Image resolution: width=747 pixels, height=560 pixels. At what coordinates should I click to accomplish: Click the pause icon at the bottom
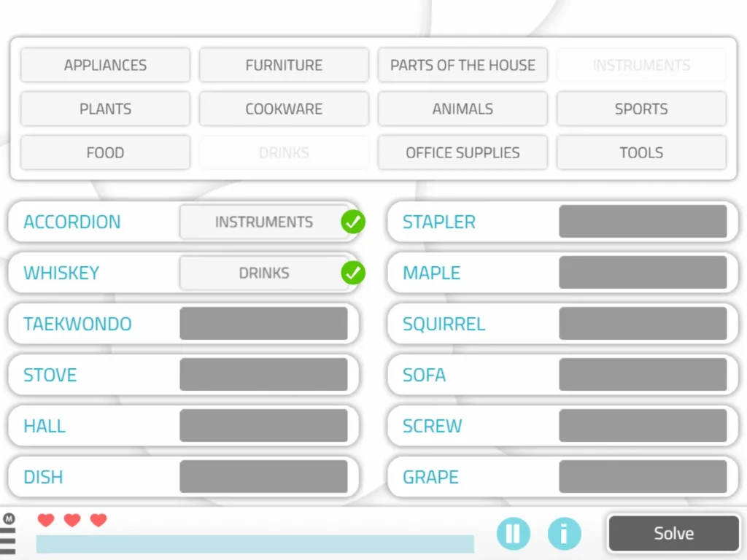(x=514, y=534)
